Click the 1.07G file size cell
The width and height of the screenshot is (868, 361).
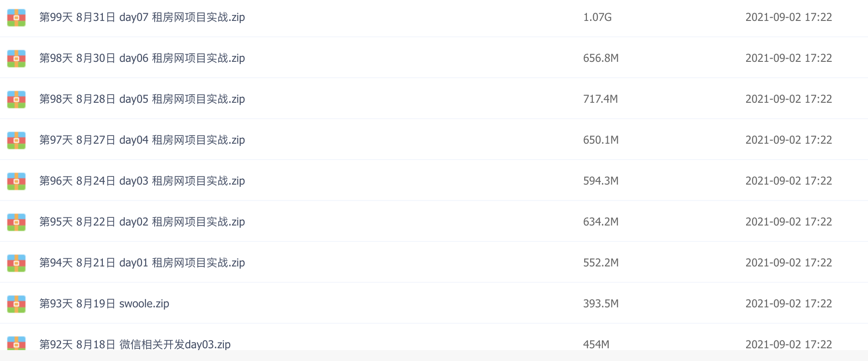[597, 17]
